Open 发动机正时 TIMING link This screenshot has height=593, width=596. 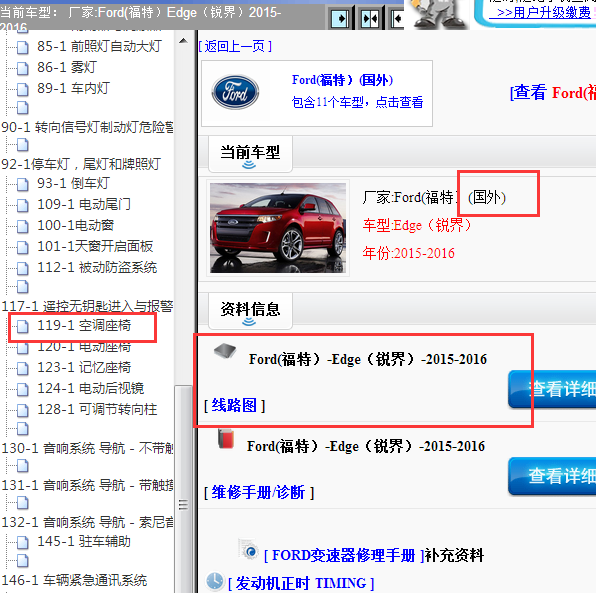[x=301, y=583]
